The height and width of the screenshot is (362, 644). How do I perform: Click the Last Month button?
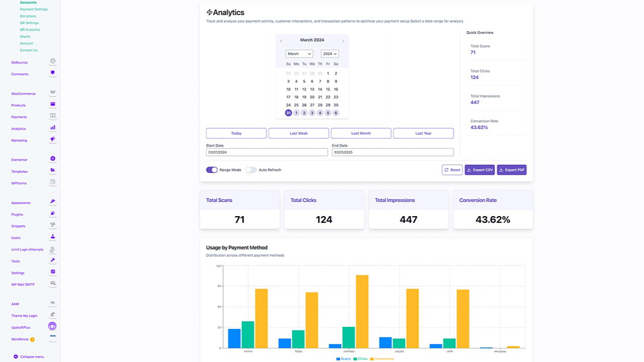click(361, 133)
